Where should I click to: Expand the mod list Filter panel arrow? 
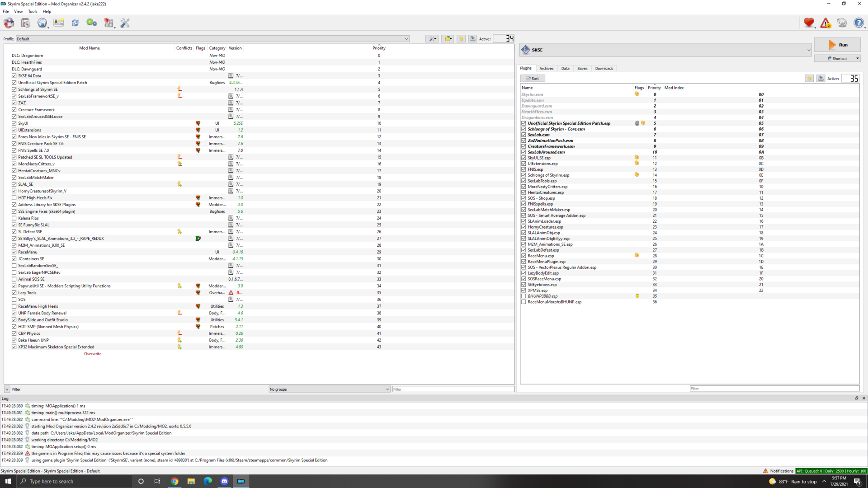(x=7, y=389)
